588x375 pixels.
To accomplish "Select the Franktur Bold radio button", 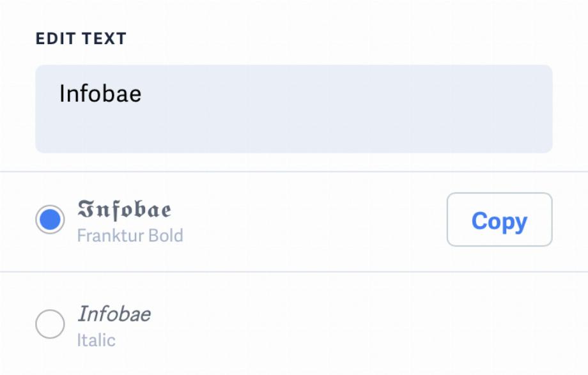I will coord(50,219).
